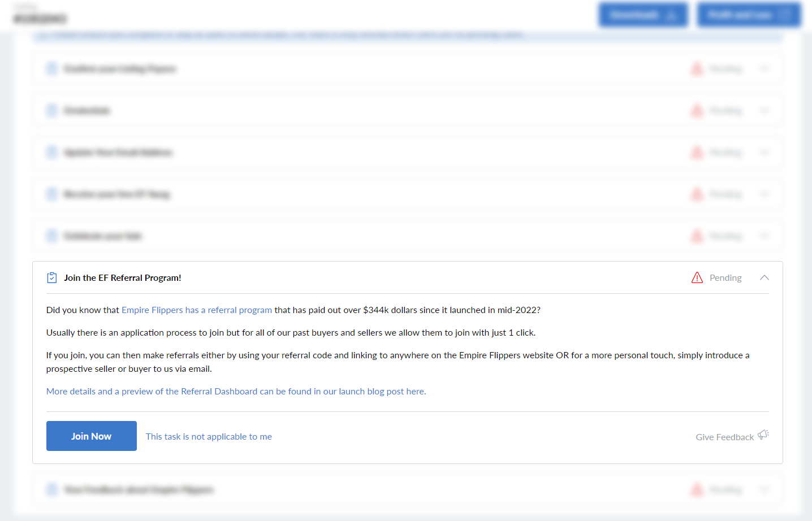Open the Empire Flippers referral program link

coord(197,310)
